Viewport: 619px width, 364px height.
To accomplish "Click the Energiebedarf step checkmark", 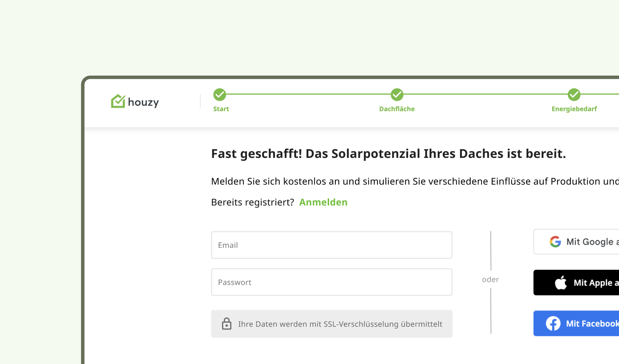I will coord(574,95).
